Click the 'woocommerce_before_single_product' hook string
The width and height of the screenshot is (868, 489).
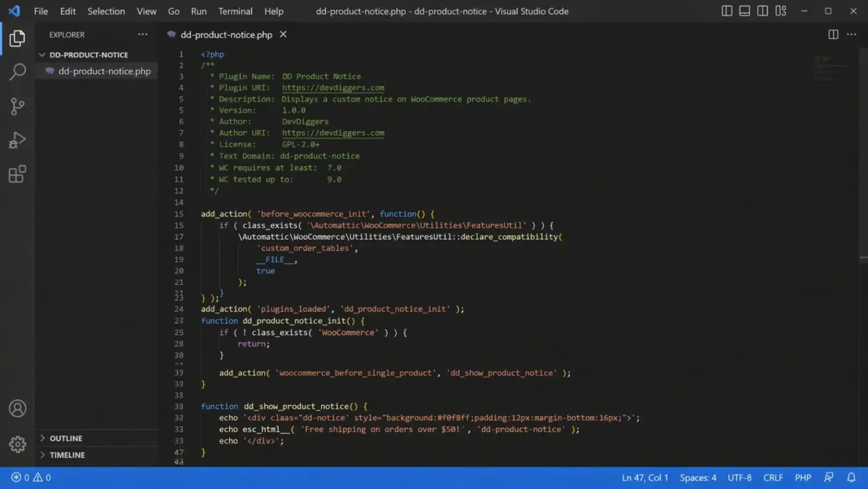tap(356, 373)
